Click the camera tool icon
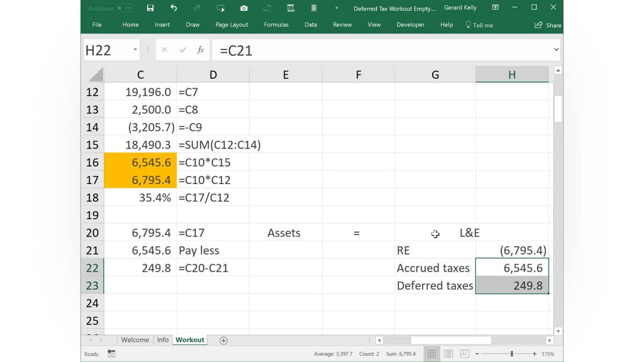This screenshot has width=644, height=362. point(244,8)
